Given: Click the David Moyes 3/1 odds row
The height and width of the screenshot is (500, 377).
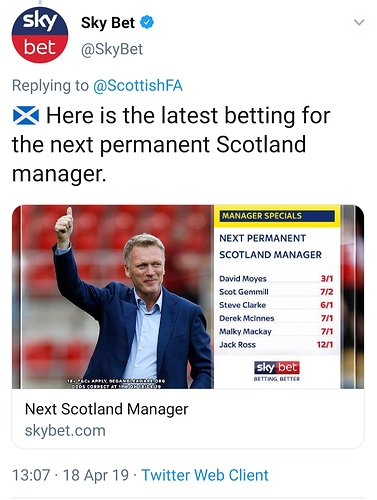Looking at the screenshot, I should point(276,278).
